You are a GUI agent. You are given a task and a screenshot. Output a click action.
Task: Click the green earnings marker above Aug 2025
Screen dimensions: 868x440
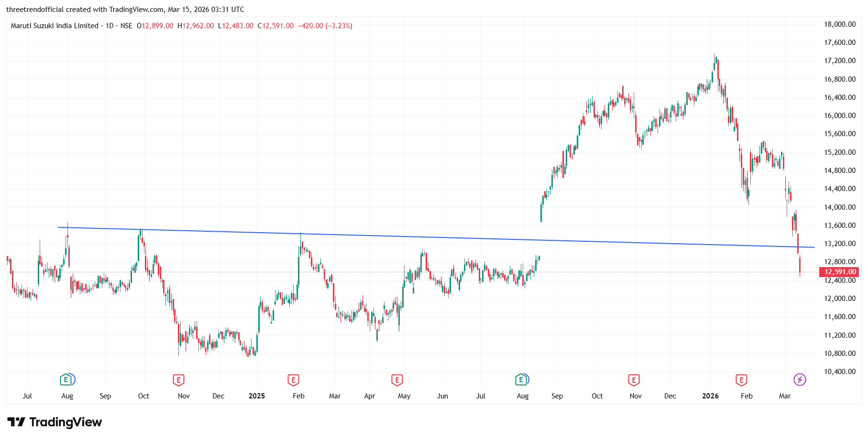point(521,380)
